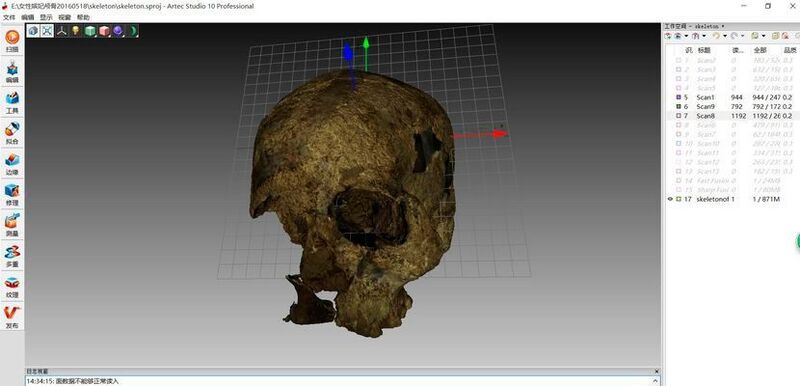Click the redo arrow in workspace toolbar
Image resolution: width=800 pixels, height=386 pixels.
[x=734, y=36]
